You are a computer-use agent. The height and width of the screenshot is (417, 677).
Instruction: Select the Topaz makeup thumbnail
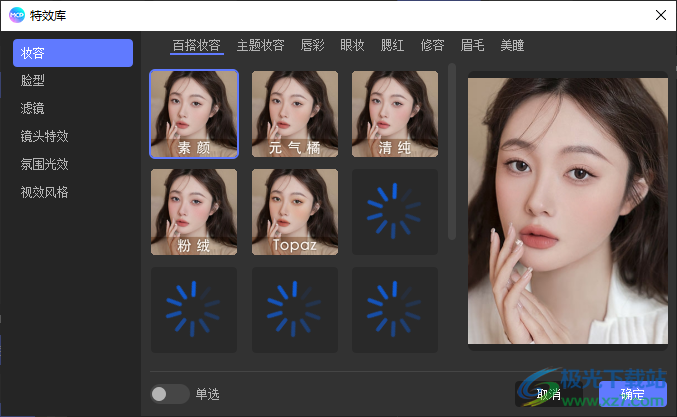(295, 212)
